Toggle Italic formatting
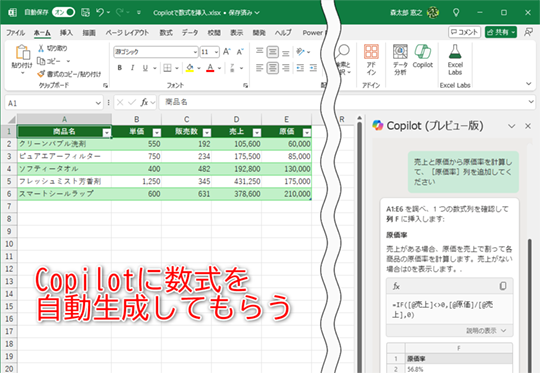 pos(132,68)
